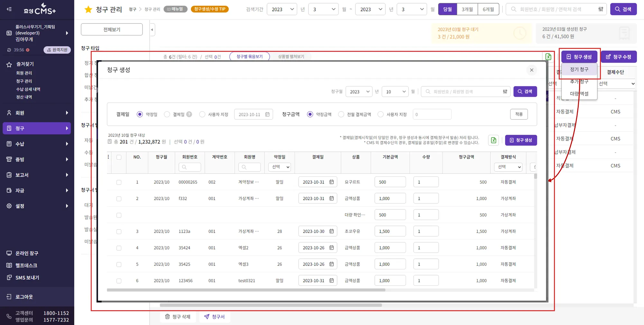Screen dimensions: 644x325
Task: Collapse the left filter panel arrow
Action: [x=152, y=30]
